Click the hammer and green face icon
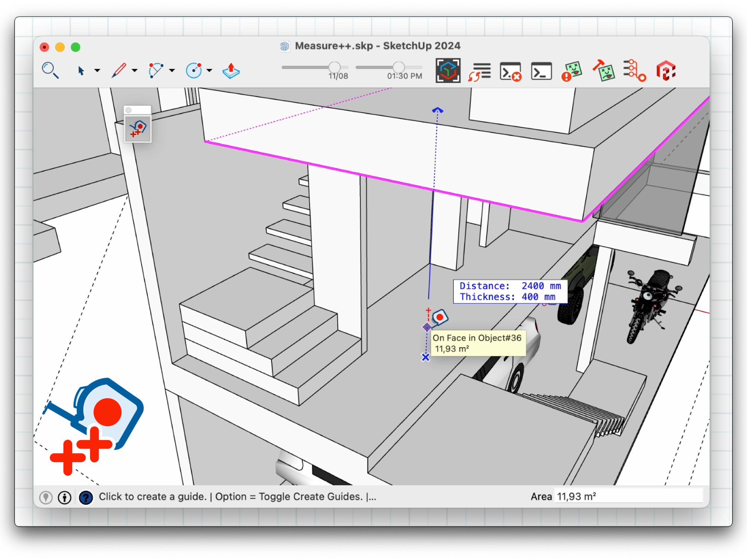The image size is (747, 560). (x=604, y=71)
